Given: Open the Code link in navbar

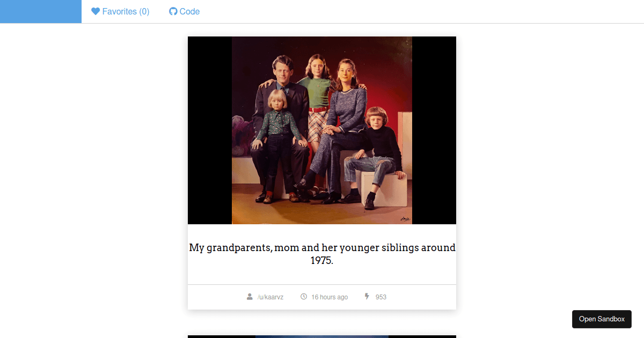Looking at the screenshot, I should (x=184, y=11).
